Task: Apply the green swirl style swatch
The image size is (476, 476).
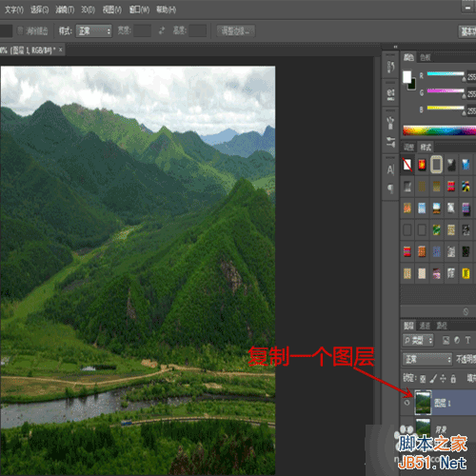Action: [x=436, y=229]
